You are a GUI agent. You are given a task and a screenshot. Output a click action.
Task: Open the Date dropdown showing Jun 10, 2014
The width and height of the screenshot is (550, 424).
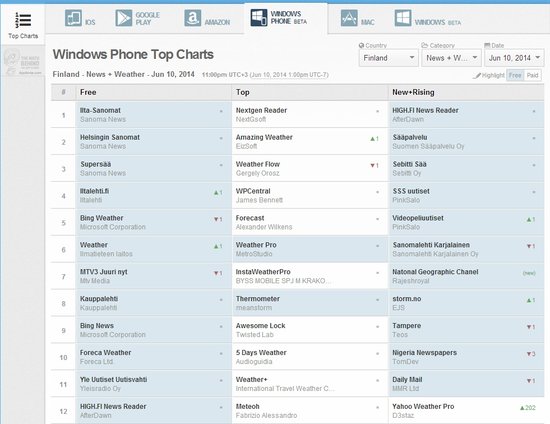pyautogui.click(x=514, y=58)
